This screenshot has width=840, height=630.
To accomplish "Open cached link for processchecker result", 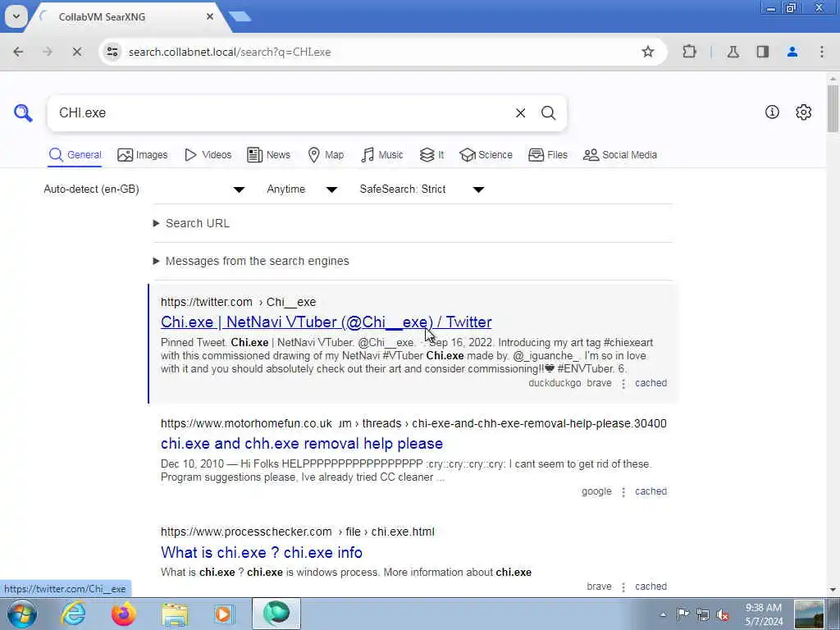I will [x=651, y=587].
